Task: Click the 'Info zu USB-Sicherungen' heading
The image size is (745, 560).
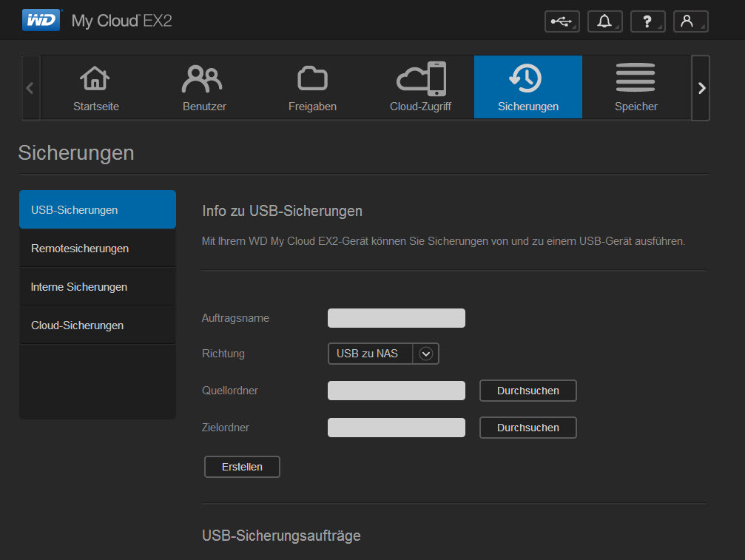Action: (282, 211)
